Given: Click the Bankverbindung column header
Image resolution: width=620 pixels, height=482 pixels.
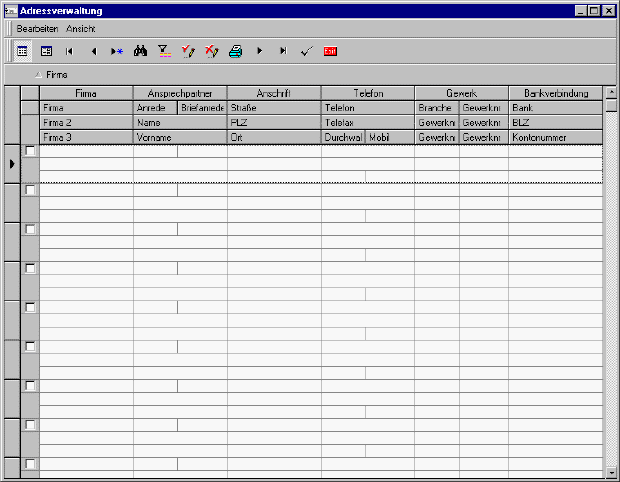Looking at the screenshot, I should [x=555, y=93].
